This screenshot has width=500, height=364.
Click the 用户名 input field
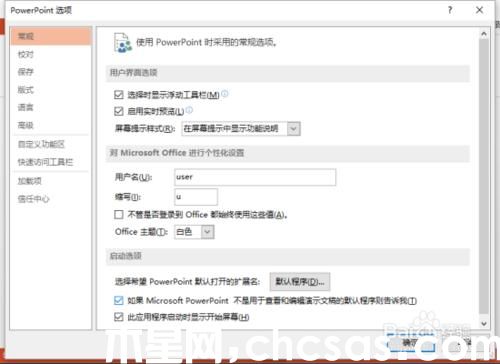pyautogui.click(x=255, y=177)
